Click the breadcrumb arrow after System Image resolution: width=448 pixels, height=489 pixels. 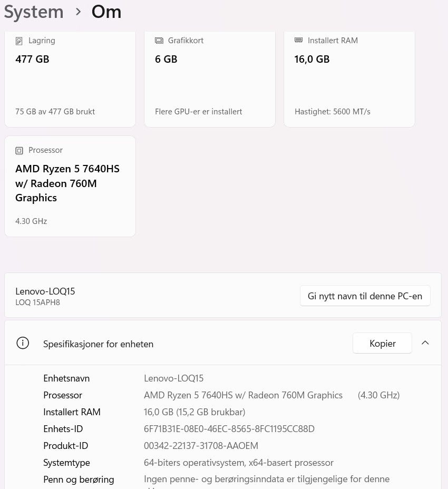(78, 12)
